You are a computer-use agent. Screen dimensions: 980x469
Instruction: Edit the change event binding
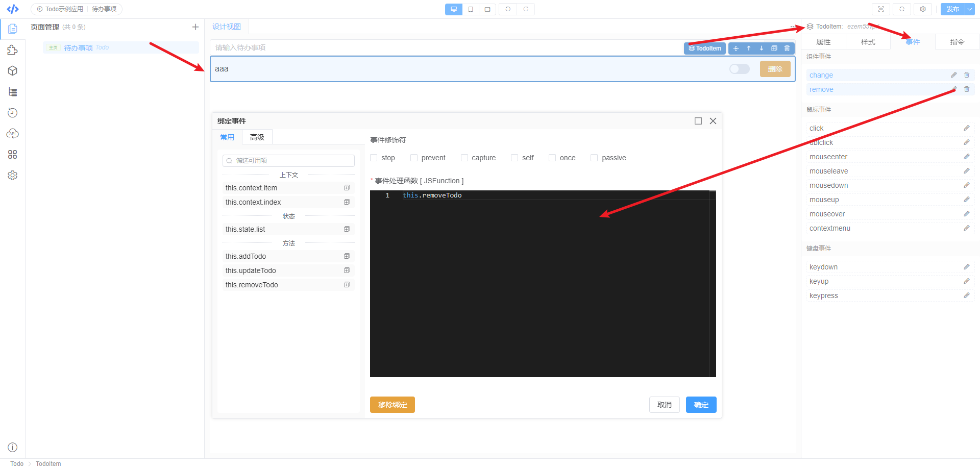pos(954,75)
